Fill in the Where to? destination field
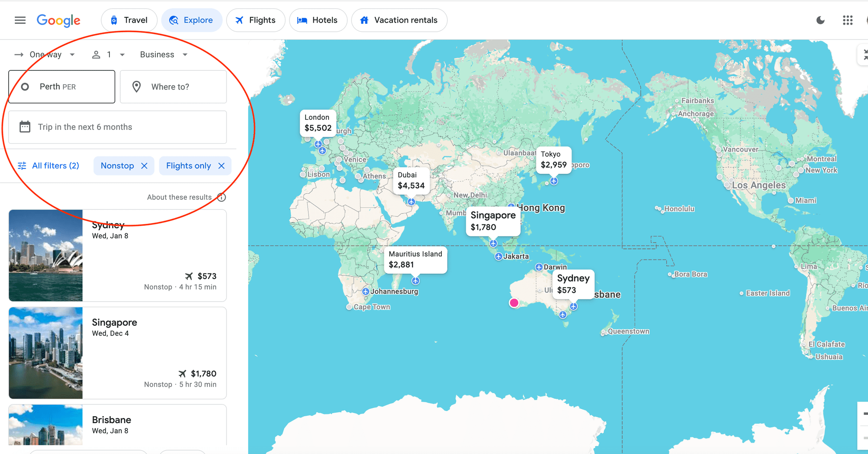Image resolution: width=868 pixels, height=454 pixels. 173,87
